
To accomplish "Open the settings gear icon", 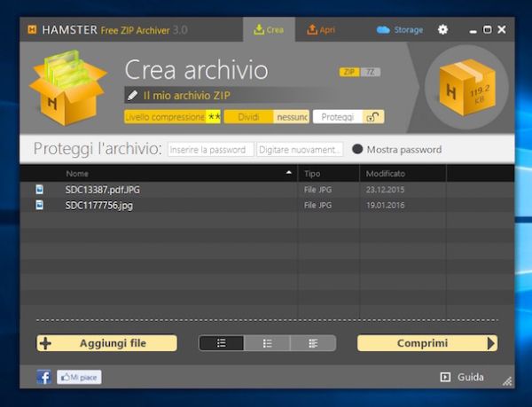I will (442, 29).
